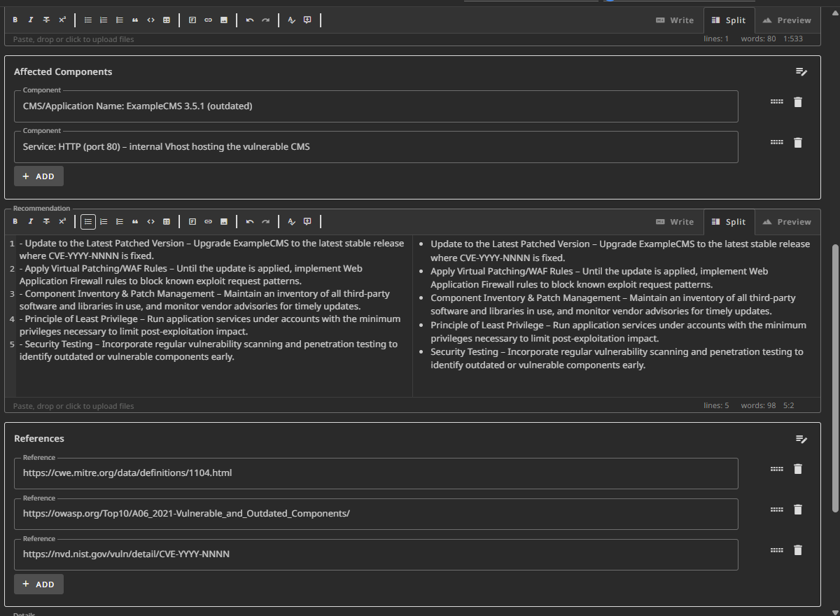Switch Recommendation editor to Preview tab
The height and width of the screenshot is (616, 840).
click(x=787, y=222)
